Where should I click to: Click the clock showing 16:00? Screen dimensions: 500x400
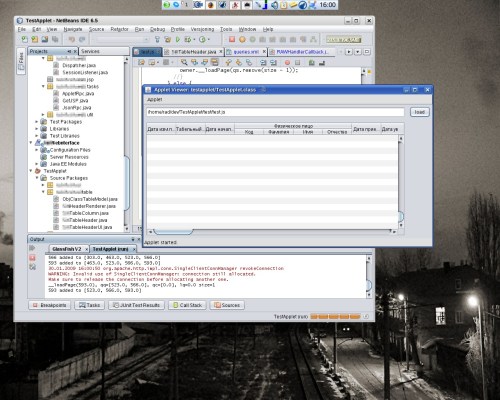pyautogui.click(x=327, y=5)
